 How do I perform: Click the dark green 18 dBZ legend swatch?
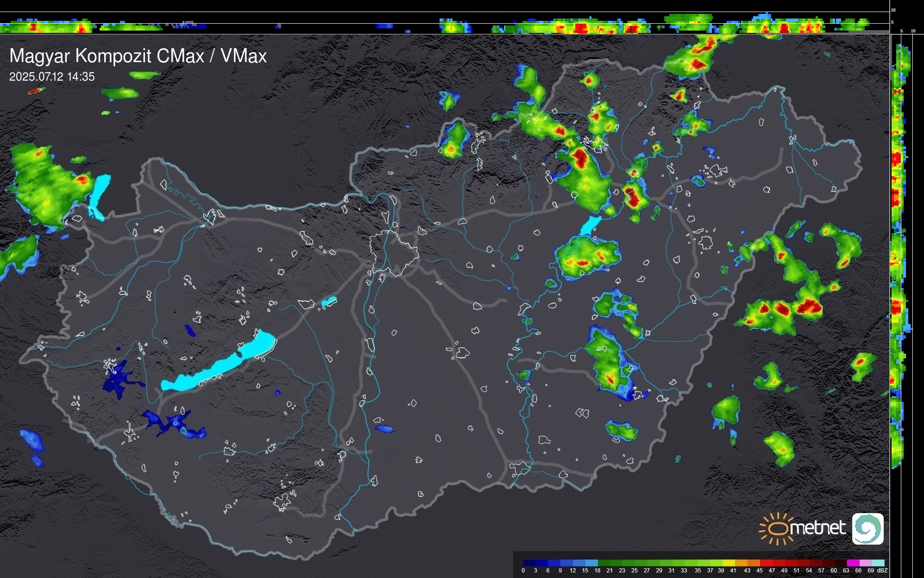pos(604,563)
